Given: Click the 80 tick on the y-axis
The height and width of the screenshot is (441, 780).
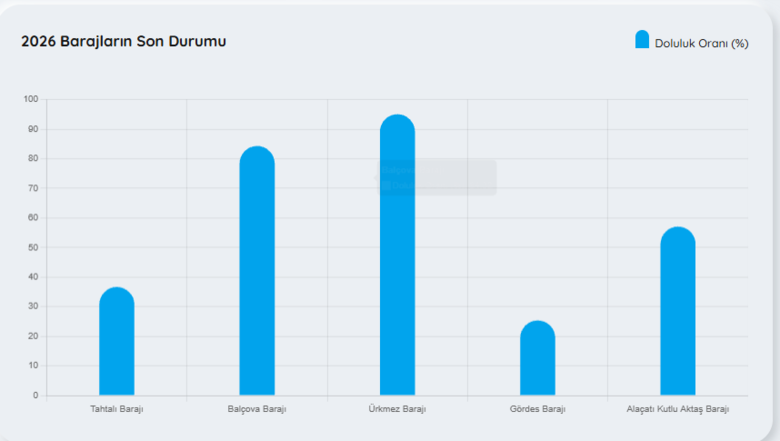Looking at the screenshot, I should 32,158.
